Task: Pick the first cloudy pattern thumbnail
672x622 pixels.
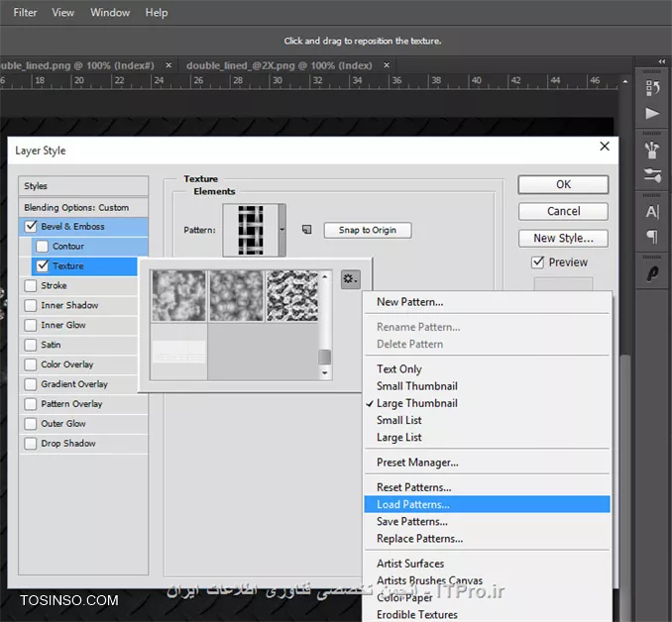Action: pyautogui.click(x=178, y=295)
